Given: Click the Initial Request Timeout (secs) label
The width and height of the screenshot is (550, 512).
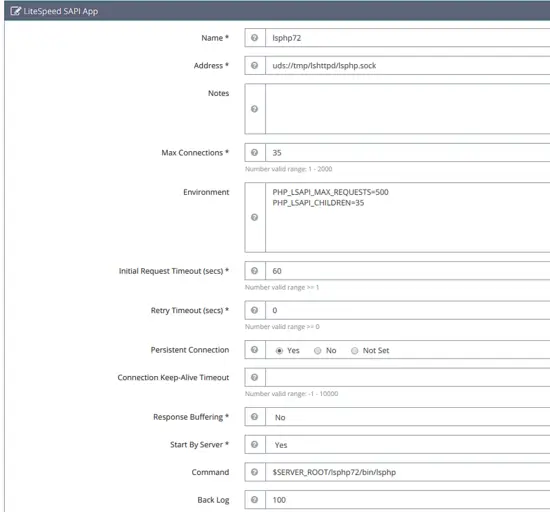Looking at the screenshot, I should click(174, 271).
